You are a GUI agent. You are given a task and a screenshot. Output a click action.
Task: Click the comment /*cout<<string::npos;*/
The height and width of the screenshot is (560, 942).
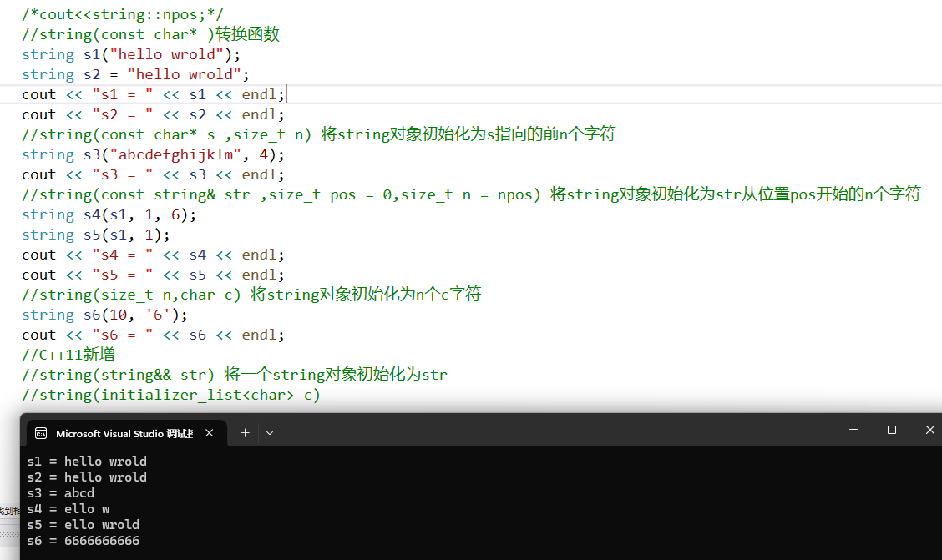pos(123,14)
